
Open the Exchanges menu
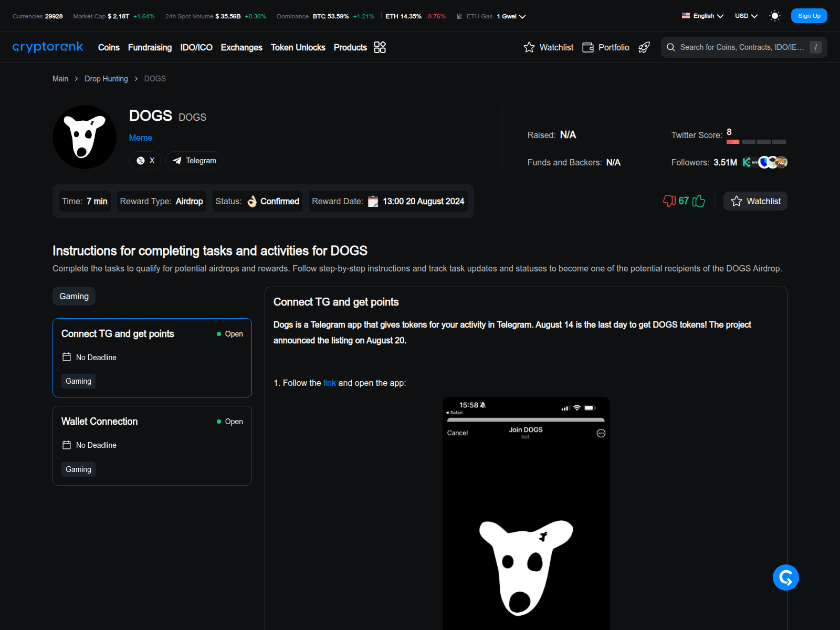[241, 47]
